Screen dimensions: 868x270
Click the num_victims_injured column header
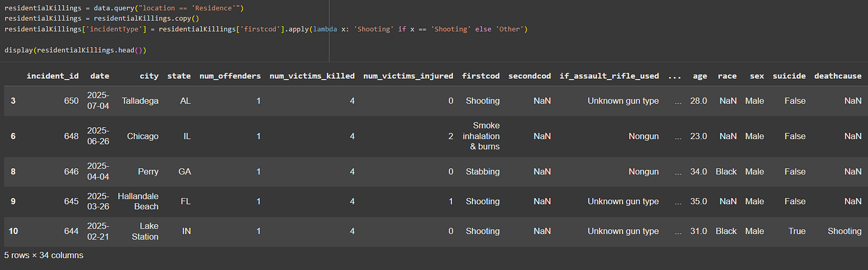(408, 76)
